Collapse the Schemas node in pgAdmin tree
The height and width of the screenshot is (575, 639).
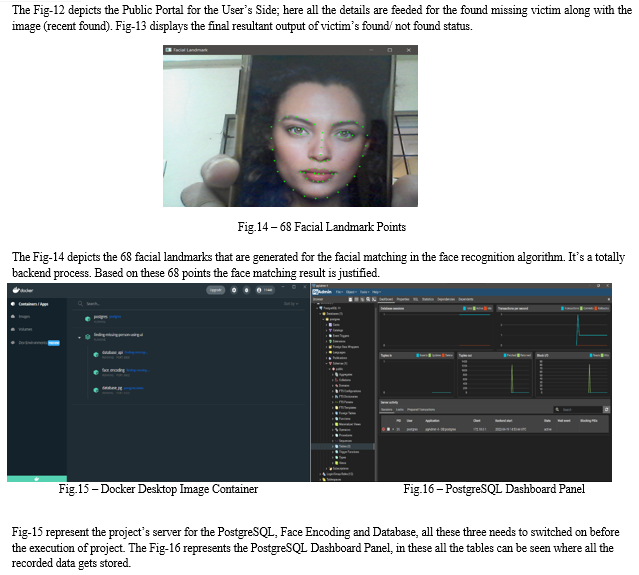[326, 364]
